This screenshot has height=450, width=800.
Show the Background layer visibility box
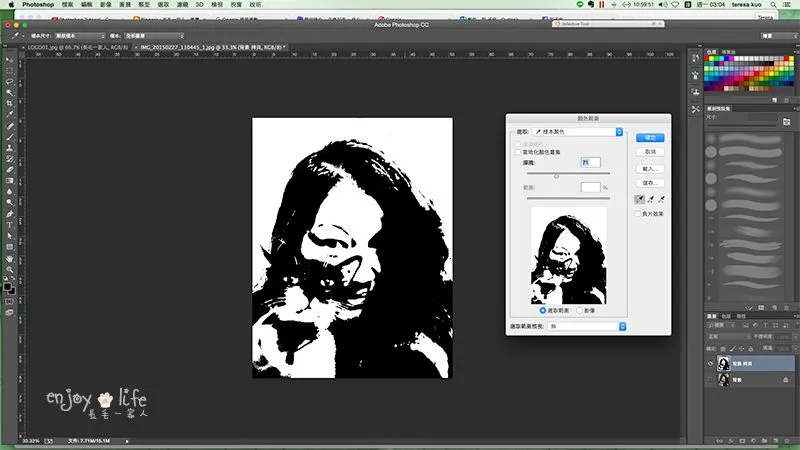[710, 380]
